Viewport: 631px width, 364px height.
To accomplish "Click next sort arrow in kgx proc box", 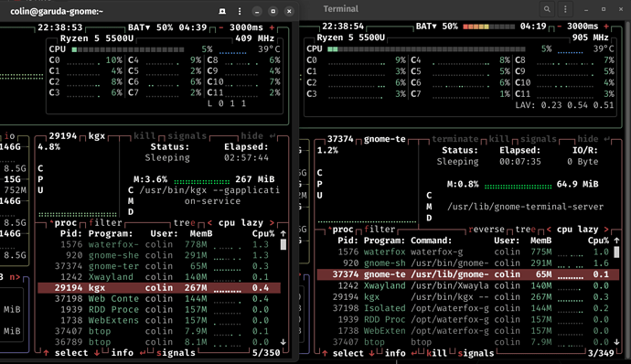I will point(272,223).
